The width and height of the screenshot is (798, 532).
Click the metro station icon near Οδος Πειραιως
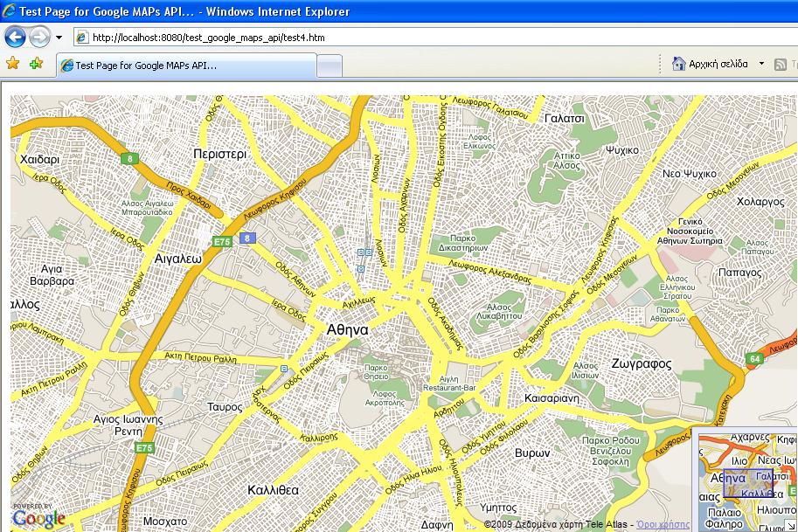tap(284, 369)
